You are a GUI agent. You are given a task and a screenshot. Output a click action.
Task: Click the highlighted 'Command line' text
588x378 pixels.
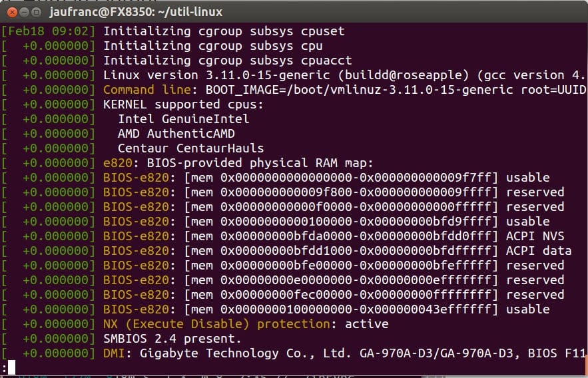point(147,90)
